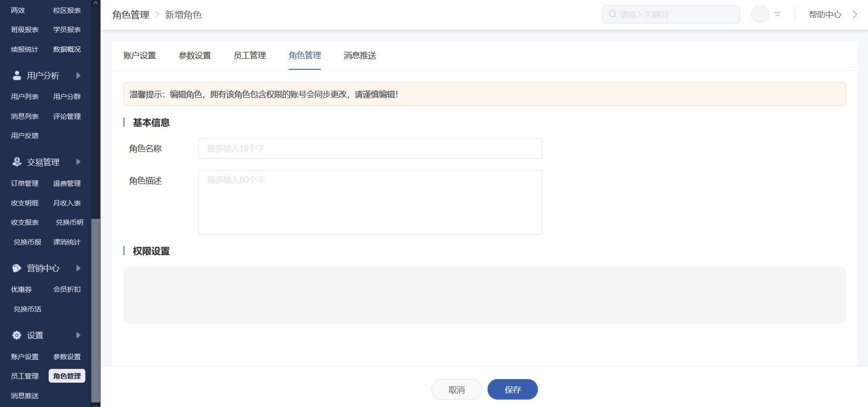
Task: Open 月收入表 in sidebar
Action: (x=67, y=203)
